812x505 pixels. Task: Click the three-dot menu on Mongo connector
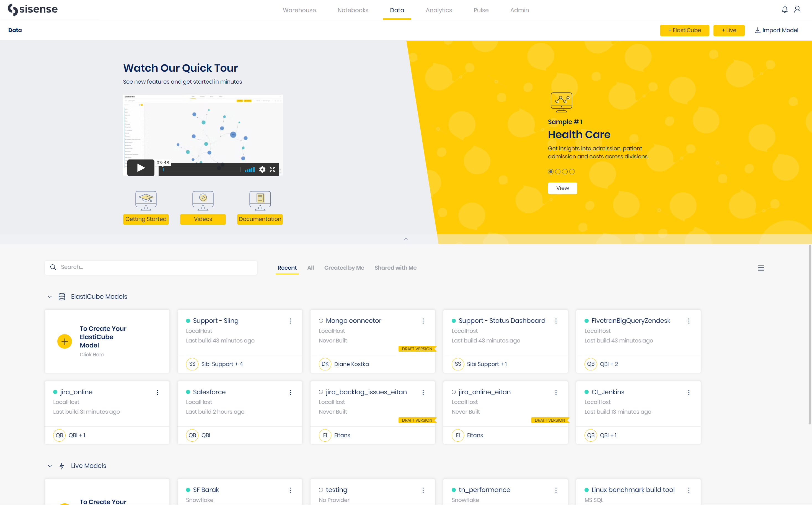(423, 321)
